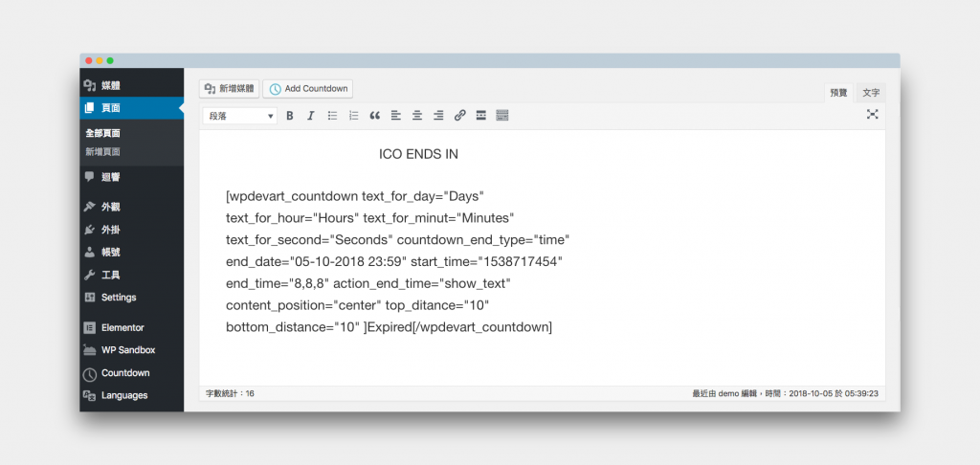
Task: Open the 媒體 media menu
Action: tap(132, 85)
